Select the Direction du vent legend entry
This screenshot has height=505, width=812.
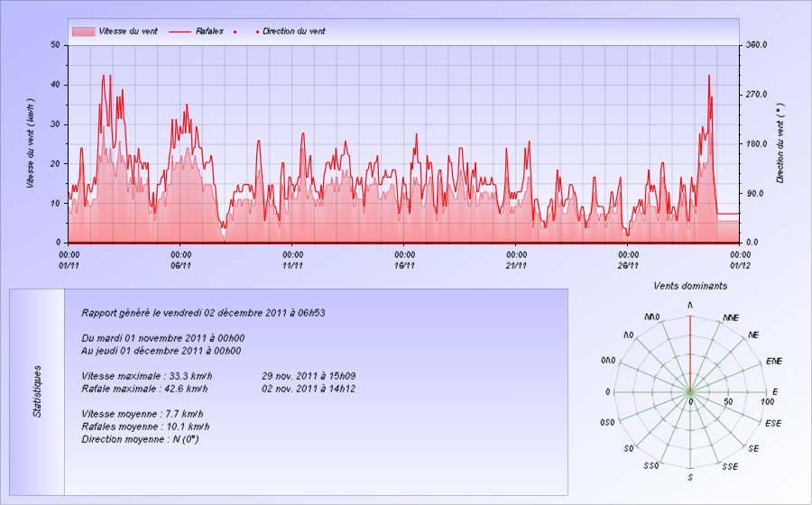tap(294, 32)
